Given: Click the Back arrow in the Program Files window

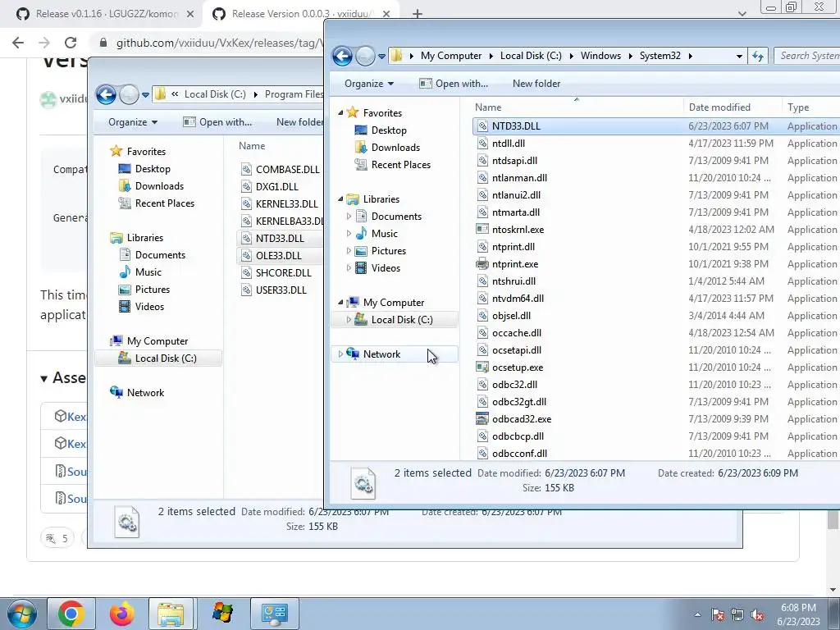Looking at the screenshot, I should point(106,94).
